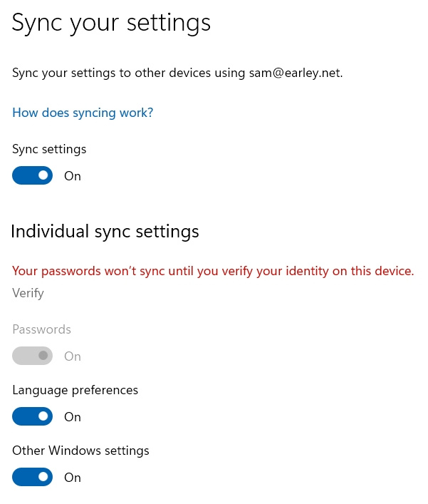Click the 'Sync your settings to other devices' sentence
The width and height of the screenshot is (428, 504).
177,73
